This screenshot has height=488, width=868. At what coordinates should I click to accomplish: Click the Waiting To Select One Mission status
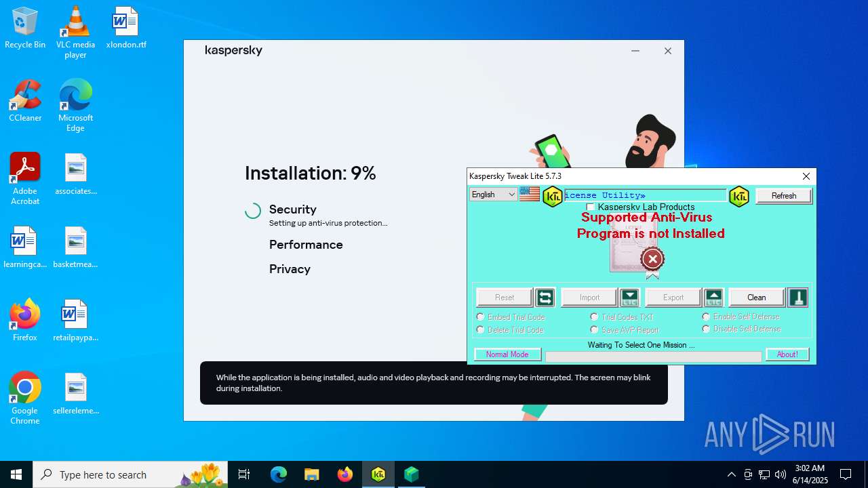(x=641, y=345)
